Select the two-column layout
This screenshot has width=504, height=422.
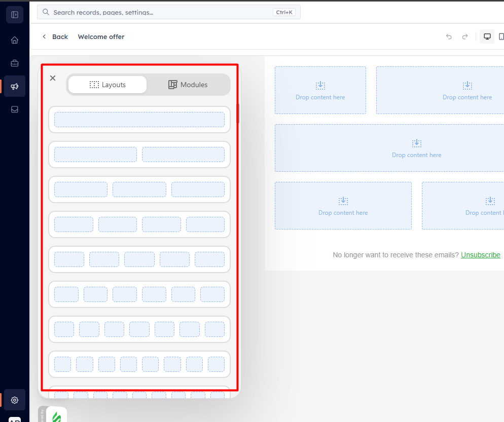139,155
